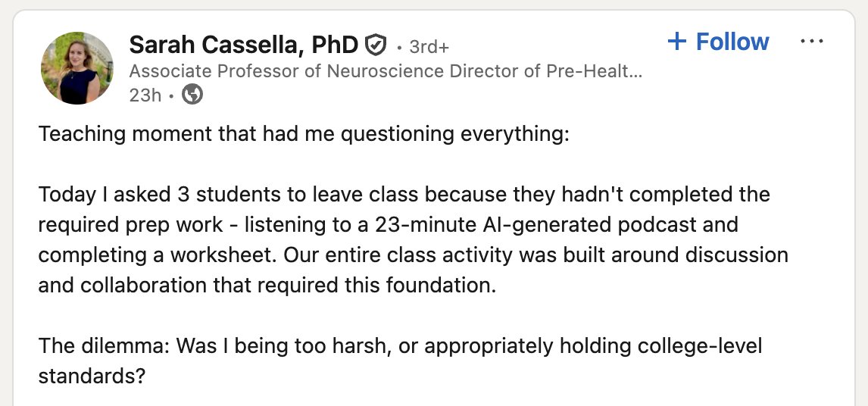Open Sarah Cassella's profile photo
Viewport: 868px width, 406px height.
click(77, 68)
